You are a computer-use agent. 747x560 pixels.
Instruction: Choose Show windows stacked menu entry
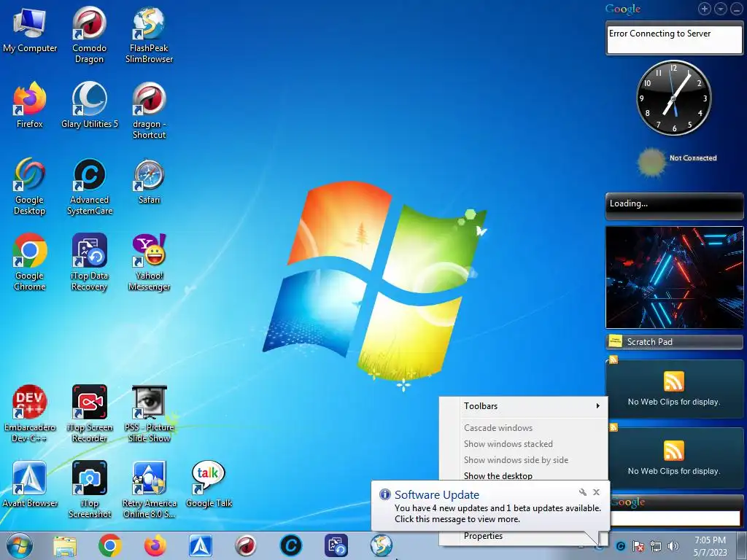[x=523, y=444]
